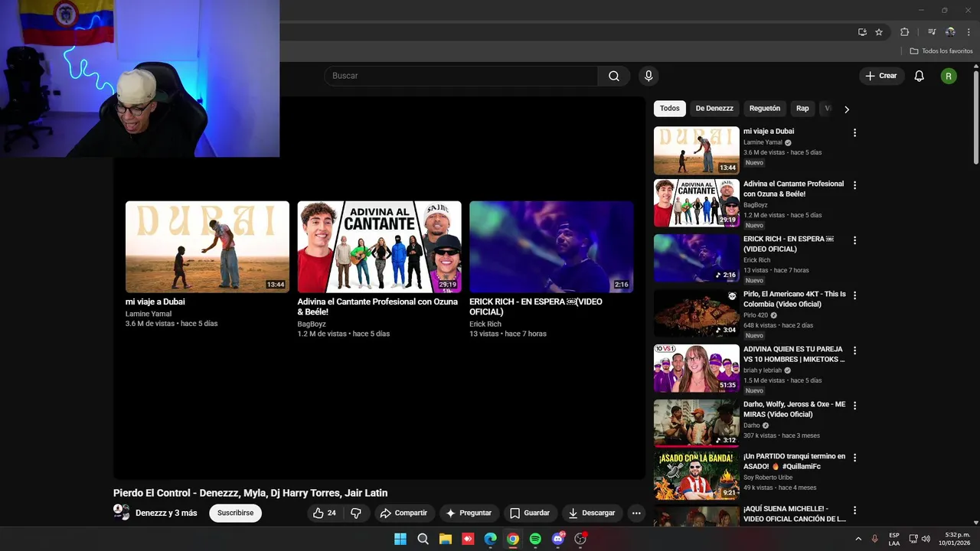
Task: Open options menu for 'Darho, Wolfy' sidebar video
Action: [x=854, y=406]
